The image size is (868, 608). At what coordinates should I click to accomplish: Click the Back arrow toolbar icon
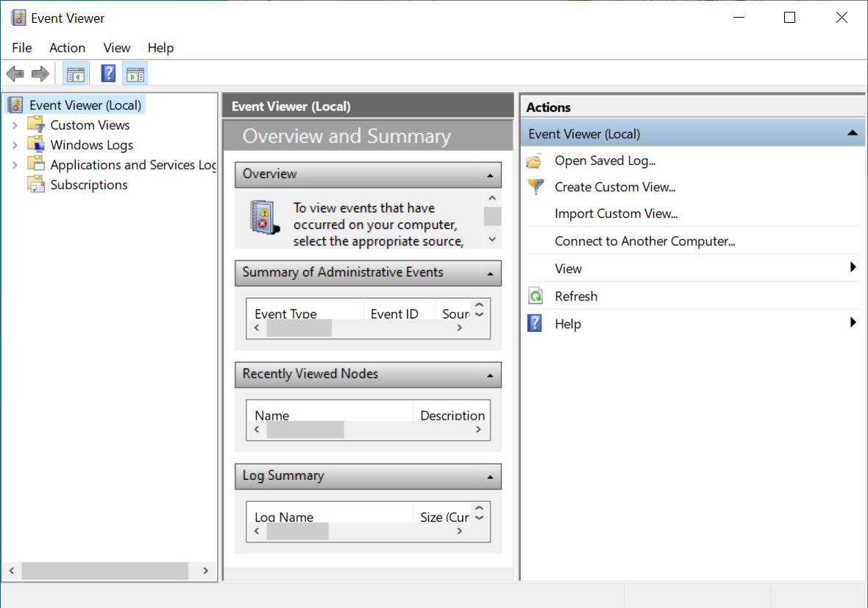pyautogui.click(x=15, y=74)
